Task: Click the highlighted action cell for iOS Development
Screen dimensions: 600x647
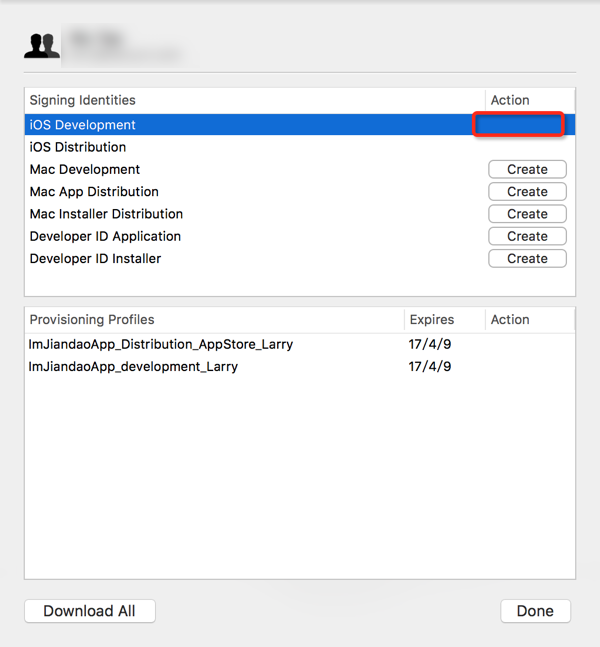Action: 519,125
